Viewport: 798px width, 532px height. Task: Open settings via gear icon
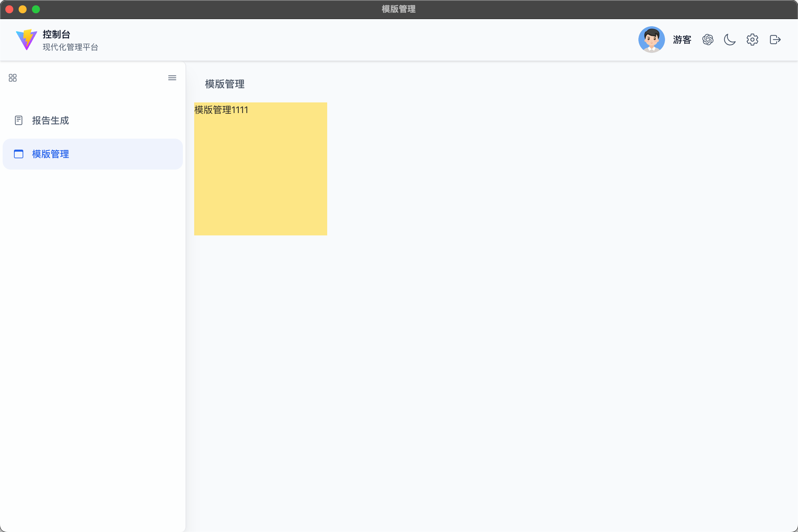(752, 40)
